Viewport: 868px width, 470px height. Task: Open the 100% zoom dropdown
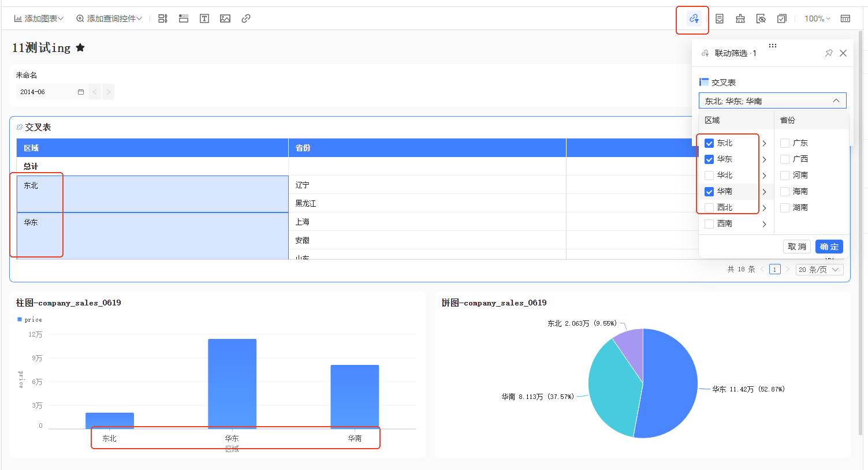click(x=817, y=18)
